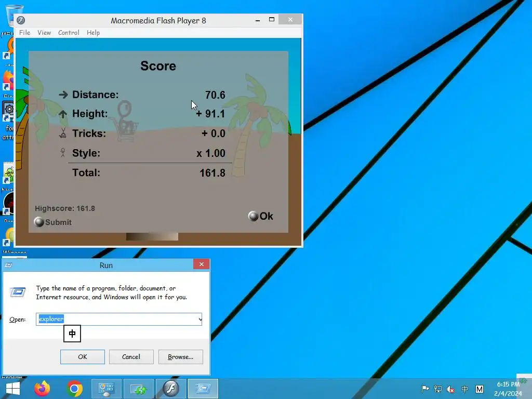Expand the Open dropdown in Run dialog
532x399 pixels.
click(x=200, y=320)
